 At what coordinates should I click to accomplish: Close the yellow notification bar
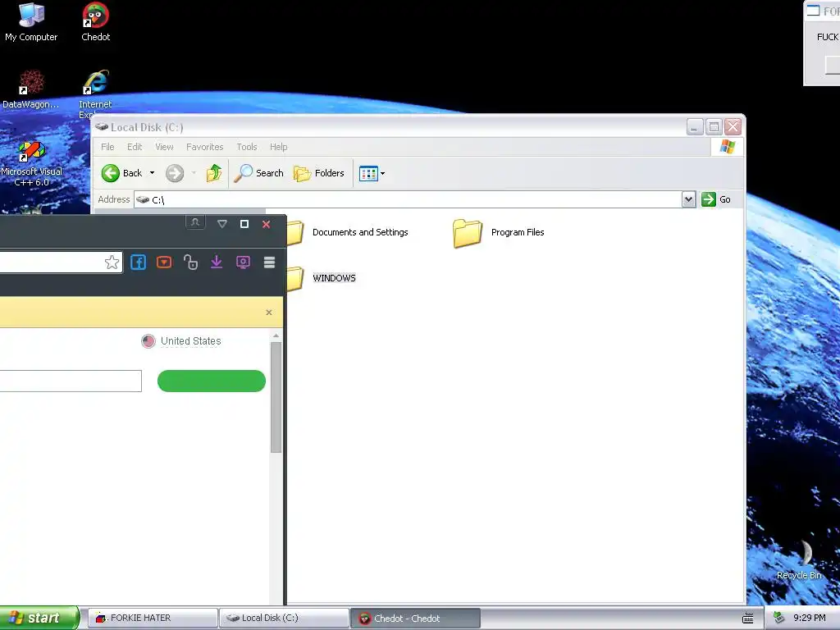click(x=269, y=313)
